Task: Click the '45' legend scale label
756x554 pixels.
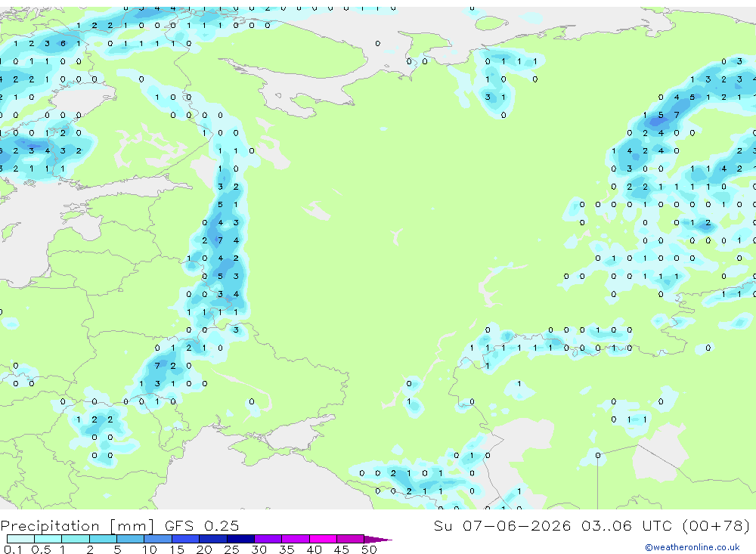Action: 342,549
